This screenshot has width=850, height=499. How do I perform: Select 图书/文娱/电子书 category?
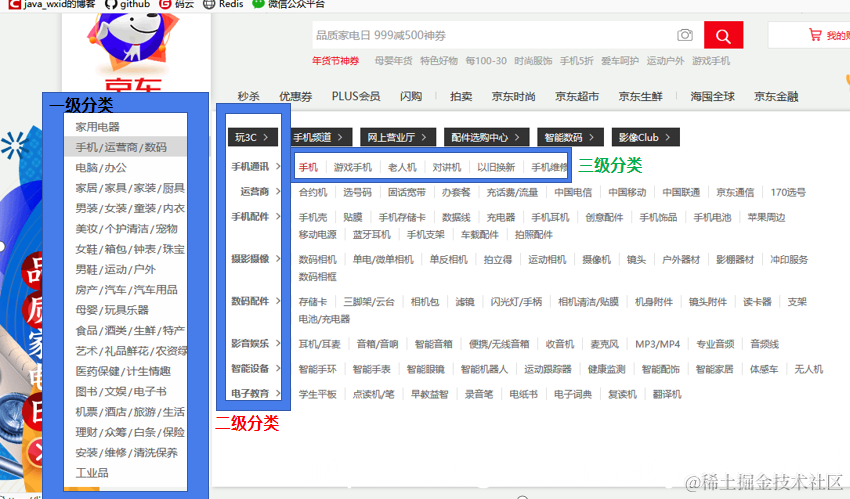point(121,391)
